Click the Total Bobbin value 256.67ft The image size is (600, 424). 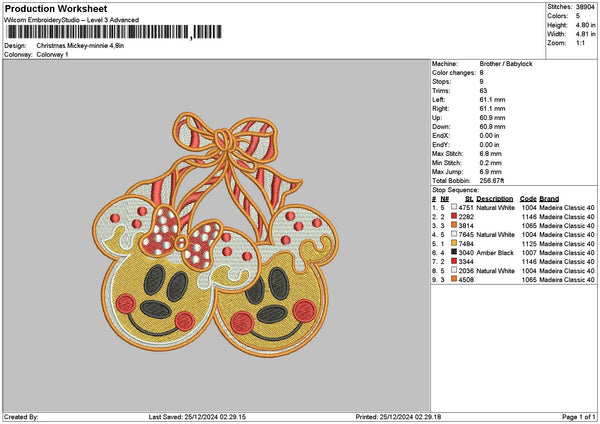click(491, 181)
